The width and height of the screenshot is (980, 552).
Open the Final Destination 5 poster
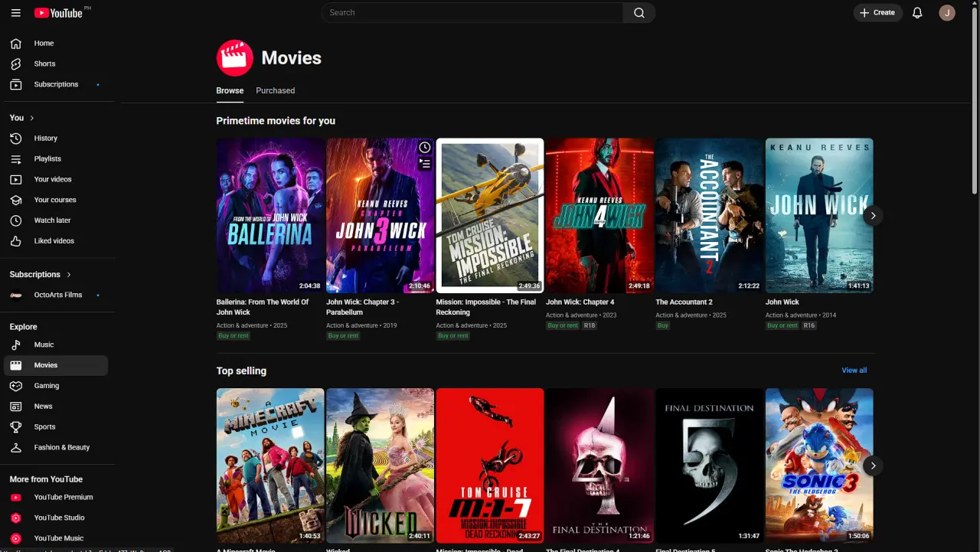pos(710,465)
